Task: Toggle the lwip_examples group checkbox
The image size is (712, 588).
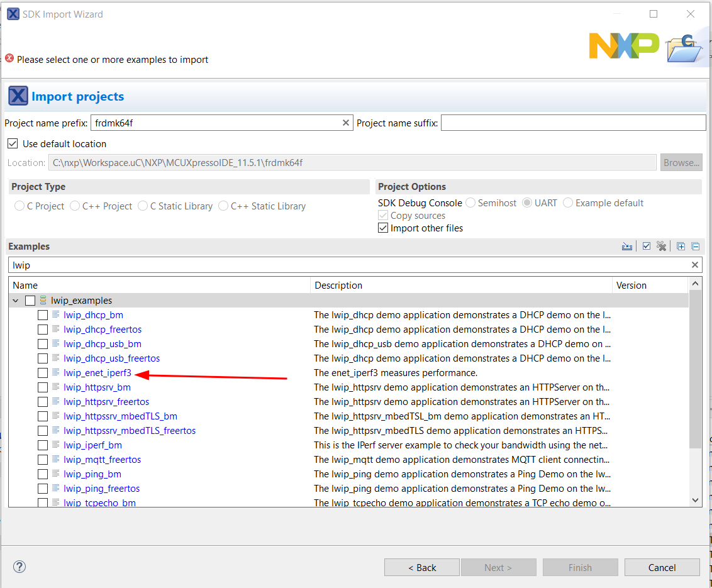Action: pyautogui.click(x=30, y=301)
